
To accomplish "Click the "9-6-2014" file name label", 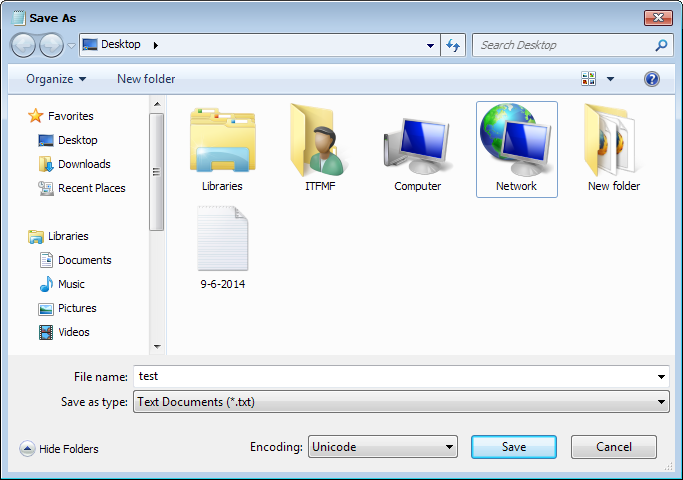I will (x=223, y=284).
